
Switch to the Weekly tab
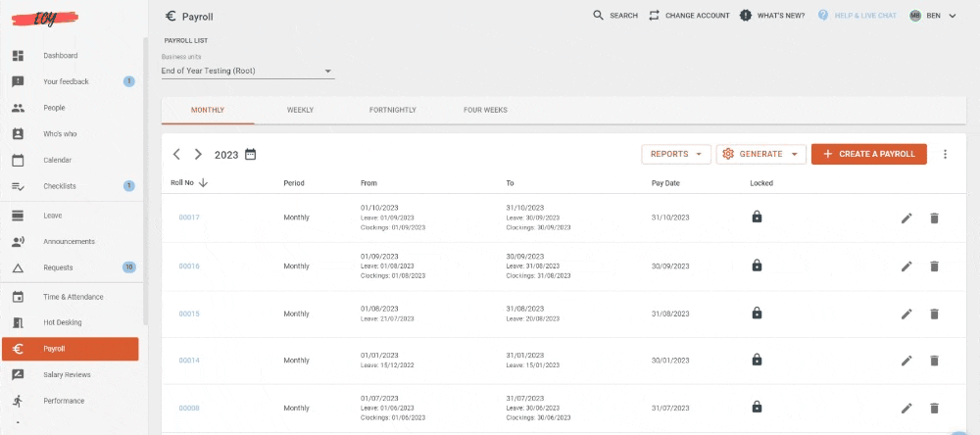tap(300, 110)
